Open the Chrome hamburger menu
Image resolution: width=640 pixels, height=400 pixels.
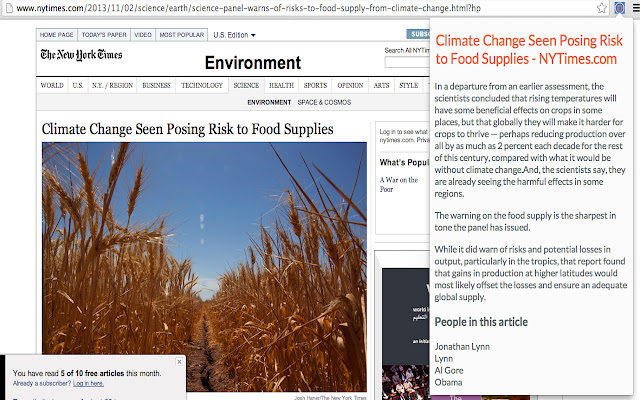tap(636, 8)
